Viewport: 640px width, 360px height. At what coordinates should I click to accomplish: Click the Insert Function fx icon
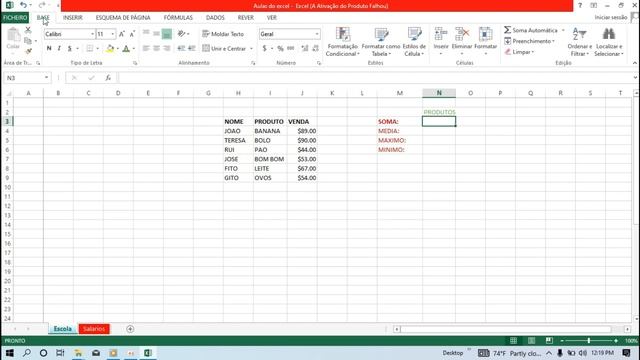(x=108, y=78)
